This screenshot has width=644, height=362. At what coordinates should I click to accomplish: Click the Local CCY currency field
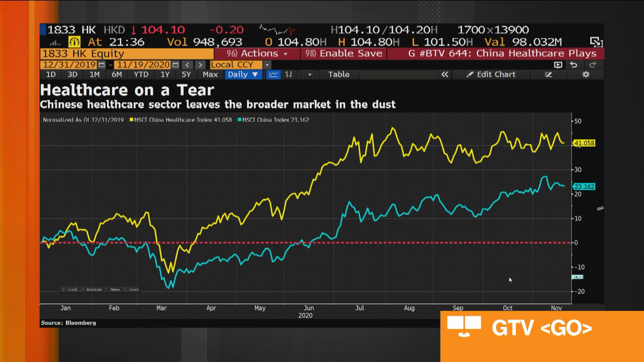tap(236, 65)
